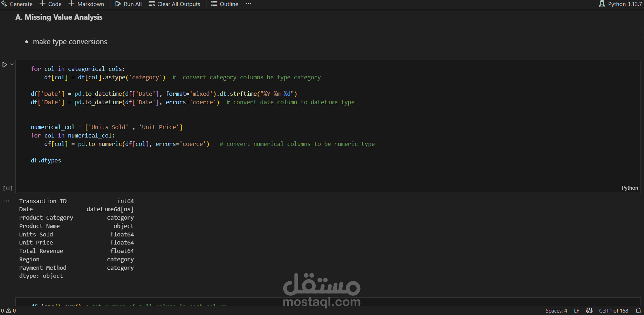Open run options chevron beside cell run button

tap(12, 65)
